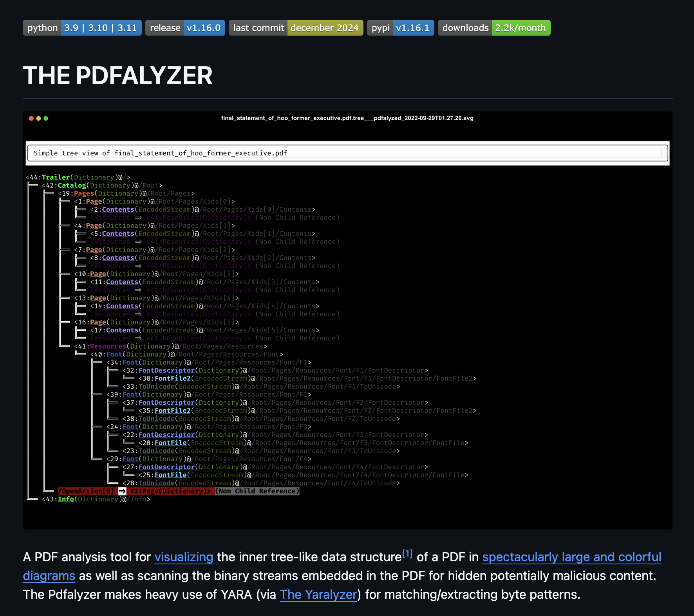Select the <41:Resources(Dictionary) row

[x=171, y=346]
